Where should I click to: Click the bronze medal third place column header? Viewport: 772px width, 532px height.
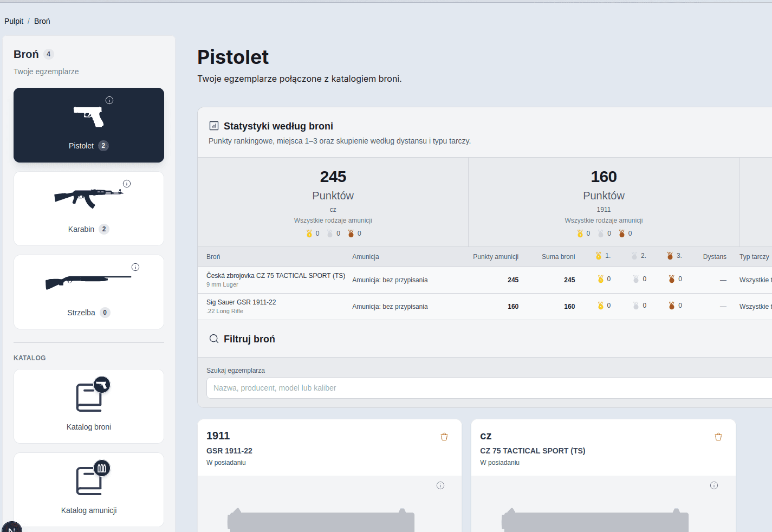click(x=674, y=256)
